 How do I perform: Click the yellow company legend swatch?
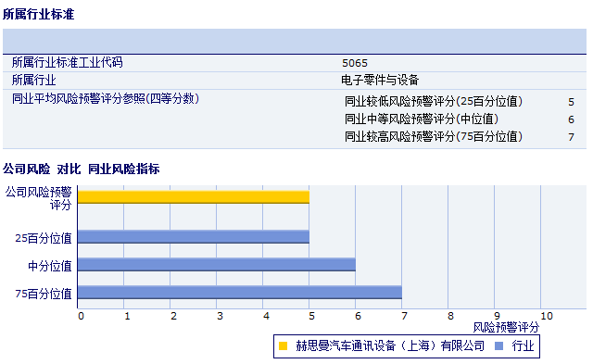(283, 345)
